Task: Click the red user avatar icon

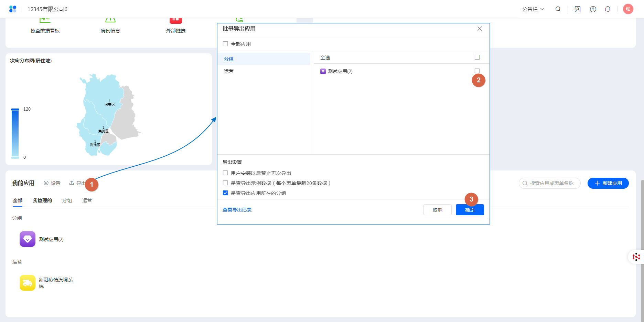Action: (628, 9)
